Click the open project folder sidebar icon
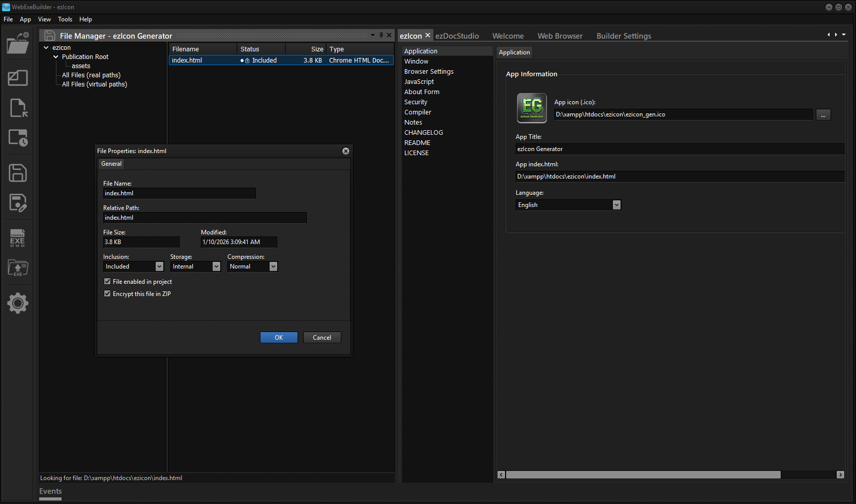The width and height of the screenshot is (856, 504). tap(18, 44)
